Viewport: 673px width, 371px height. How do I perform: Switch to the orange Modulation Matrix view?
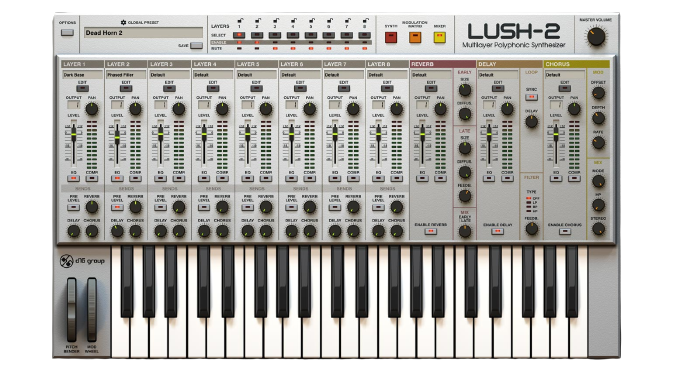[x=415, y=38]
